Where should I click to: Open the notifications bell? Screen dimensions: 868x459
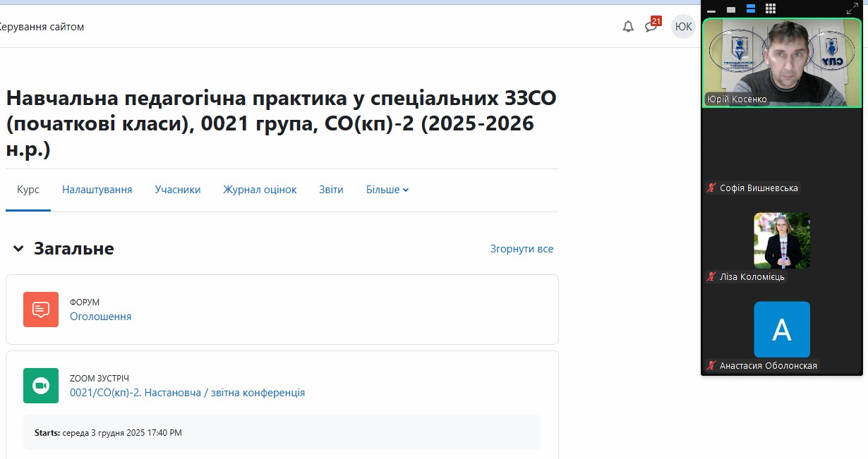pyautogui.click(x=628, y=27)
